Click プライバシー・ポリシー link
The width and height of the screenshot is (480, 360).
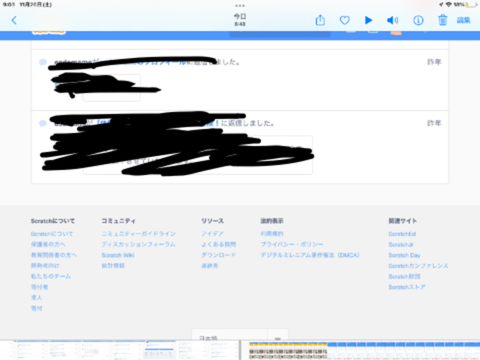click(x=292, y=244)
